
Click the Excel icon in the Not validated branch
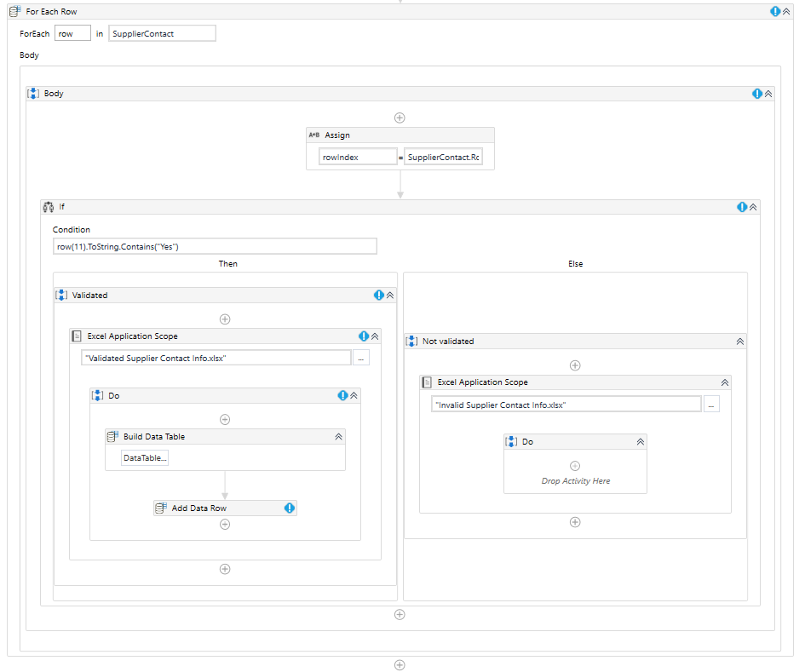pyautogui.click(x=428, y=382)
